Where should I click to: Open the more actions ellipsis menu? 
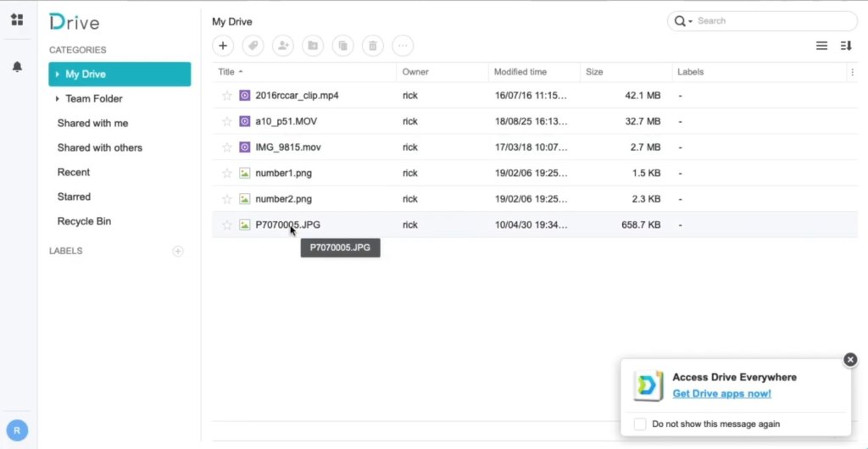pos(403,46)
